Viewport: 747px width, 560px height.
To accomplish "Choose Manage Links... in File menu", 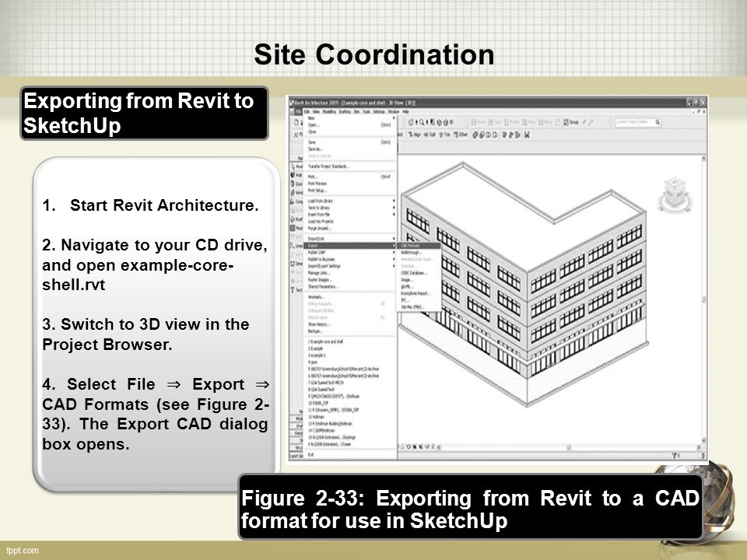I will 350,273.
